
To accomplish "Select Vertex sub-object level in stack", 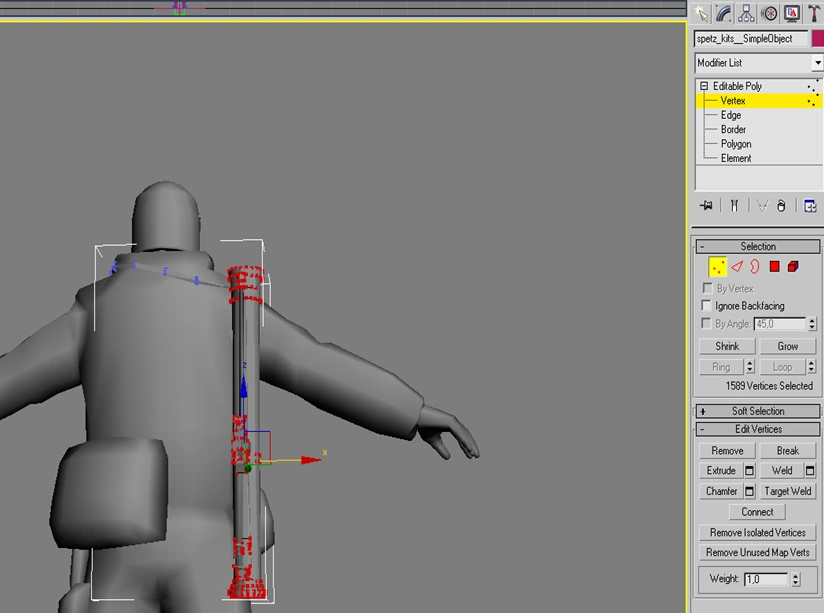I will click(733, 100).
